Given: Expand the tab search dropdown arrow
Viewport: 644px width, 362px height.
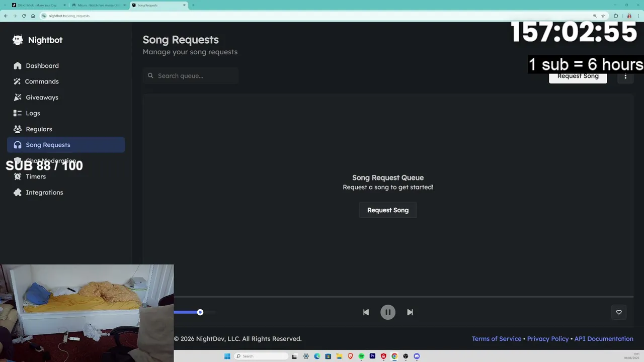Looking at the screenshot, I should 4,5.
